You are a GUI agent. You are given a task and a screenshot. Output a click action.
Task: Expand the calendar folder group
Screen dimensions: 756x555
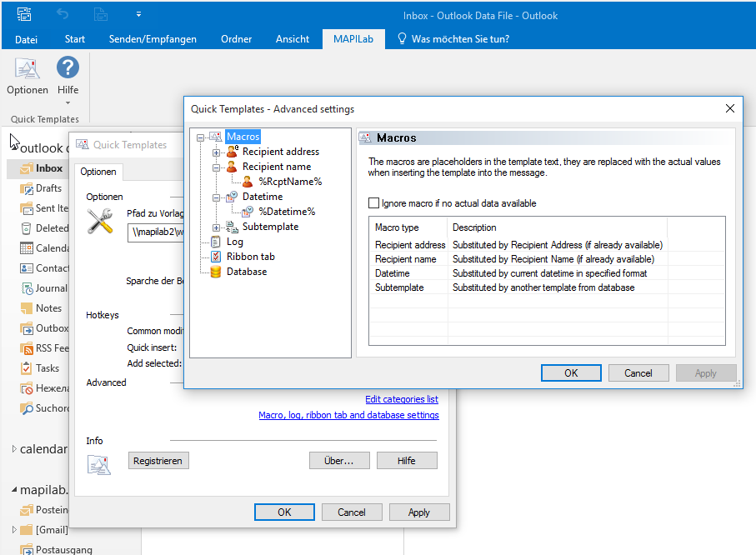pyautogui.click(x=14, y=449)
